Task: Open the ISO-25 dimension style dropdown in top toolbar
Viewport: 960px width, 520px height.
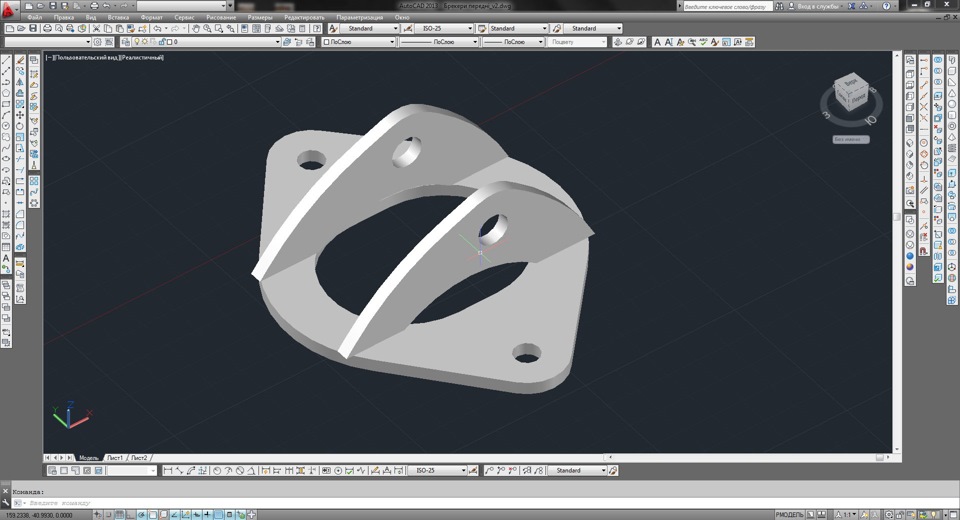Action: [x=444, y=28]
